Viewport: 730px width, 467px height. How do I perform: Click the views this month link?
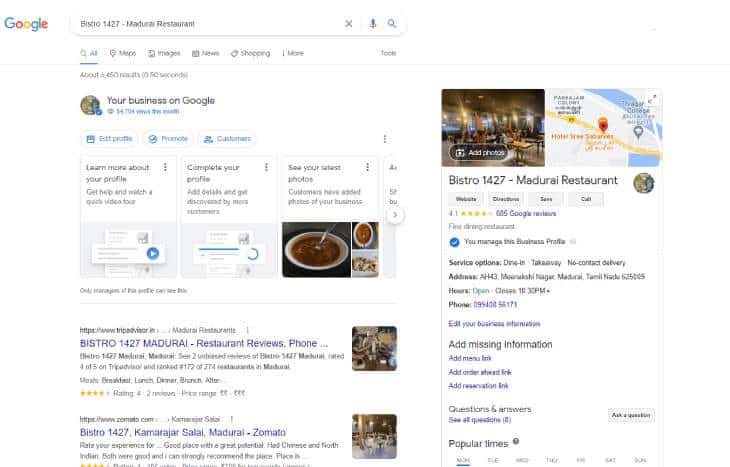(148, 111)
